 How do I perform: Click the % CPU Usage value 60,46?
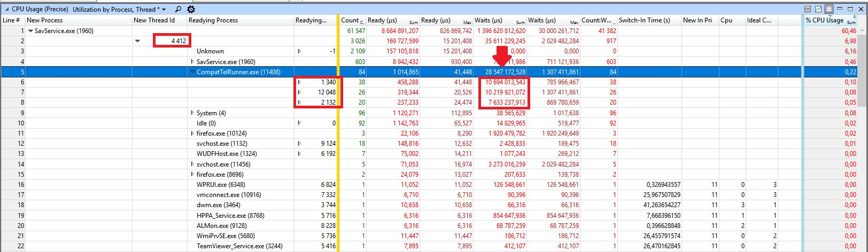[x=849, y=31]
